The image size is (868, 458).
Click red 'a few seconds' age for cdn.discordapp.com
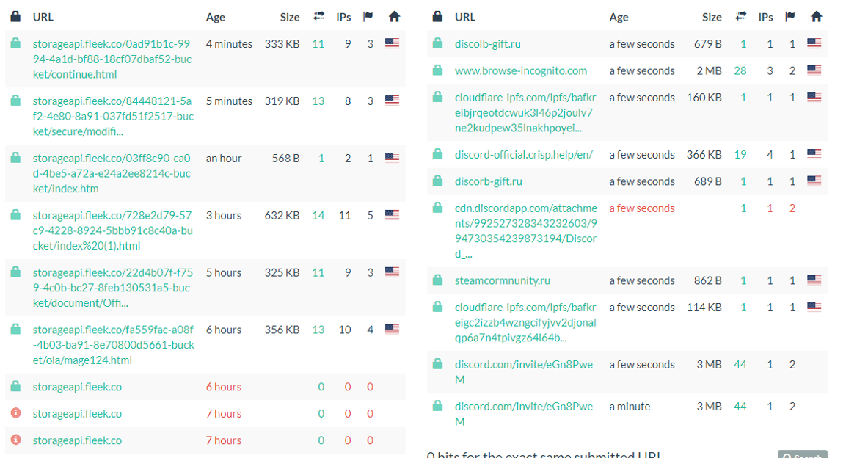(x=641, y=208)
